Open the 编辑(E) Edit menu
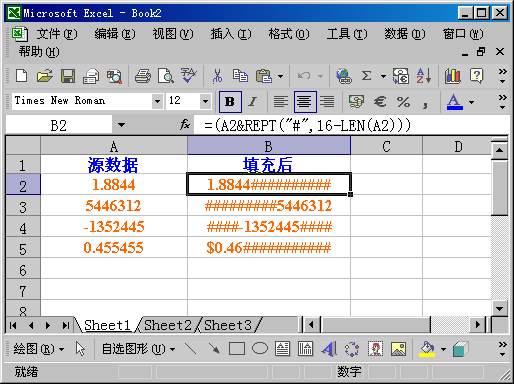This screenshot has height=384, width=514. [x=115, y=34]
